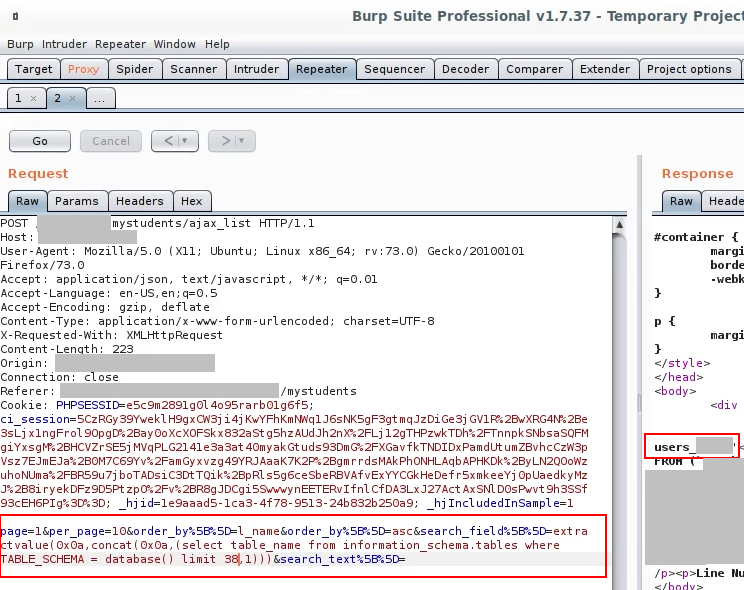Add a new Repeater tab via the ... tab

tap(99, 99)
